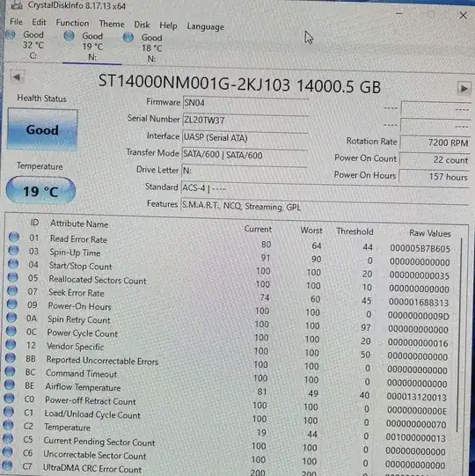Open the Language menu

click(x=206, y=26)
